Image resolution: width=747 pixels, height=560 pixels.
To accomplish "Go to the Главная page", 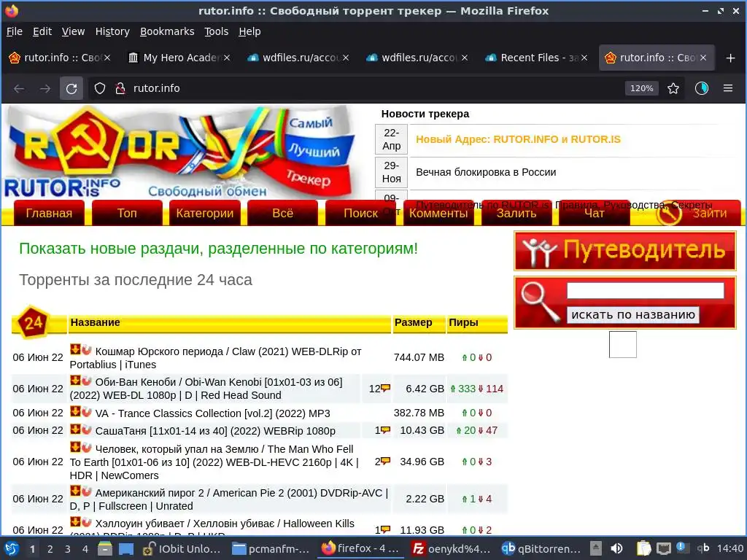I will (49, 213).
